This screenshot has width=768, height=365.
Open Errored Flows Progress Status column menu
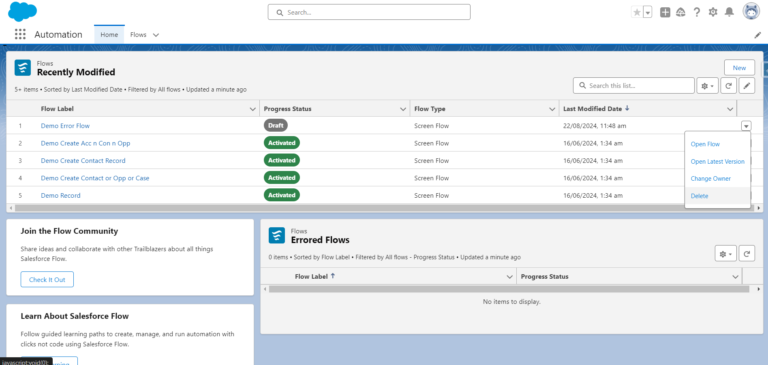click(735, 277)
